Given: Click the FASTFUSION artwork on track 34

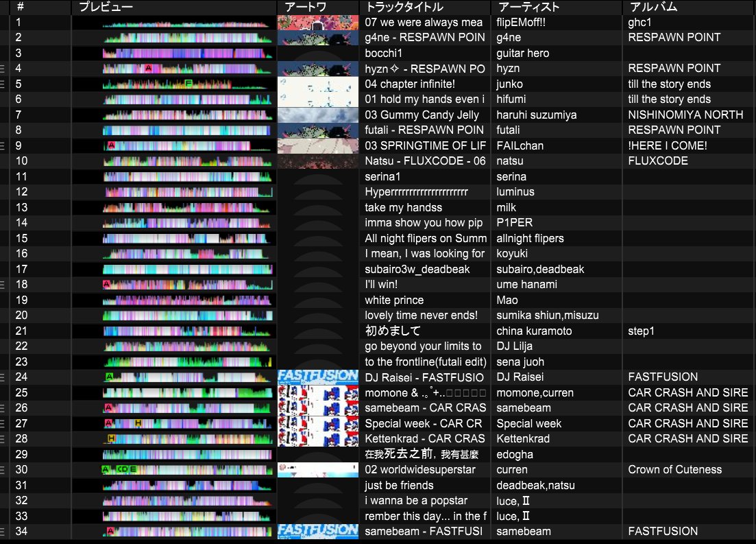Looking at the screenshot, I should (x=318, y=532).
